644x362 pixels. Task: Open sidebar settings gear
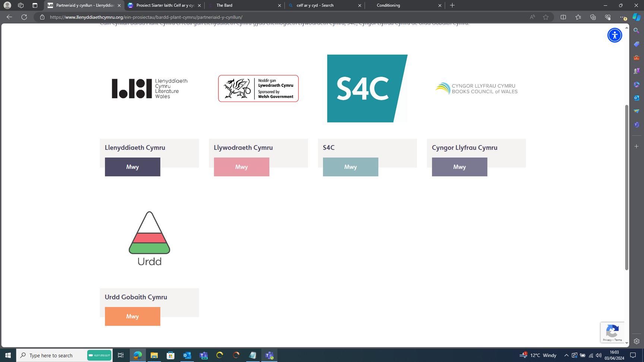point(637,341)
